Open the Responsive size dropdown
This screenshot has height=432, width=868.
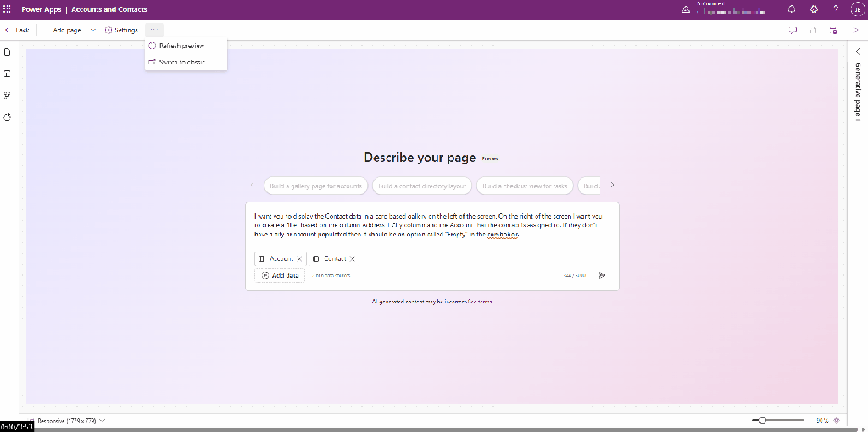click(x=102, y=420)
